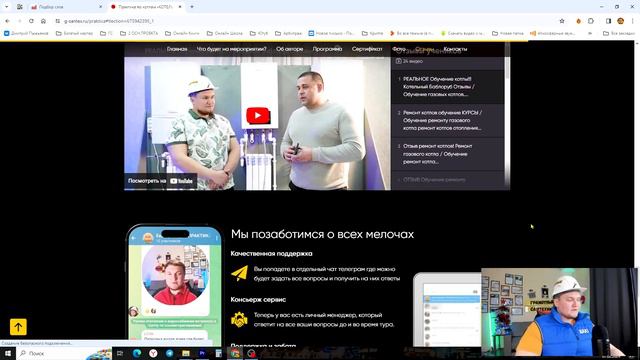Select playlist video 'РЕАЛЬНОЕ Обучение котлы'
The height and width of the screenshot is (360, 640).
(x=447, y=87)
